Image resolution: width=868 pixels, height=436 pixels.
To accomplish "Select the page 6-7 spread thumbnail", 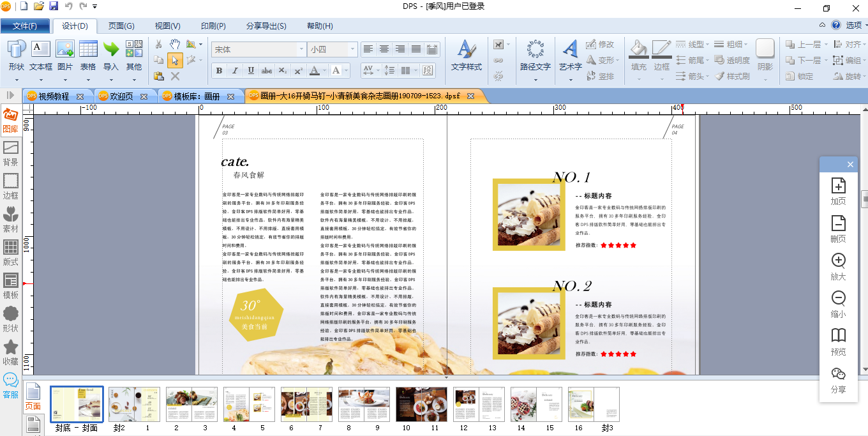I will coord(306,404).
